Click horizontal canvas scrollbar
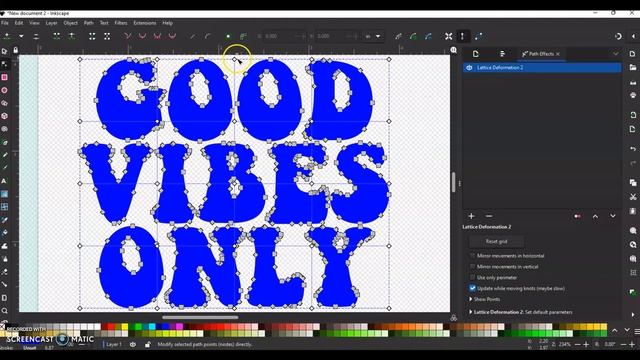This screenshot has width=640, height=360. [200, 317]
